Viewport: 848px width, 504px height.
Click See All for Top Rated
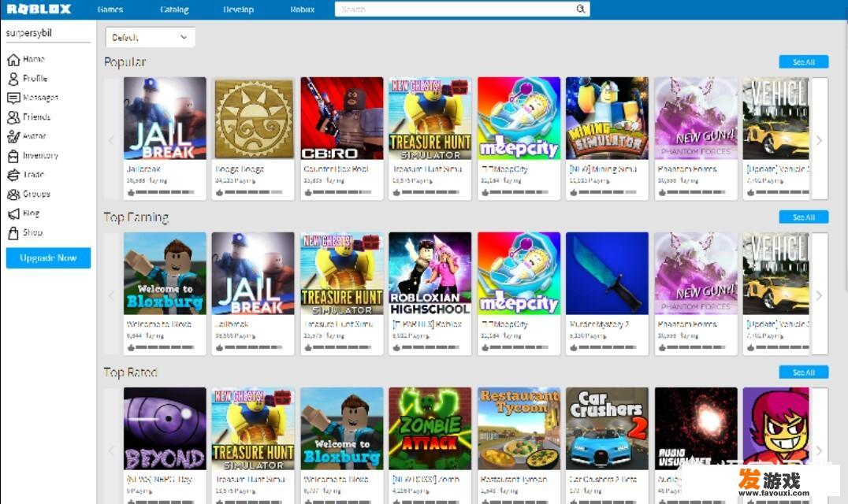(x=804, y=372)
